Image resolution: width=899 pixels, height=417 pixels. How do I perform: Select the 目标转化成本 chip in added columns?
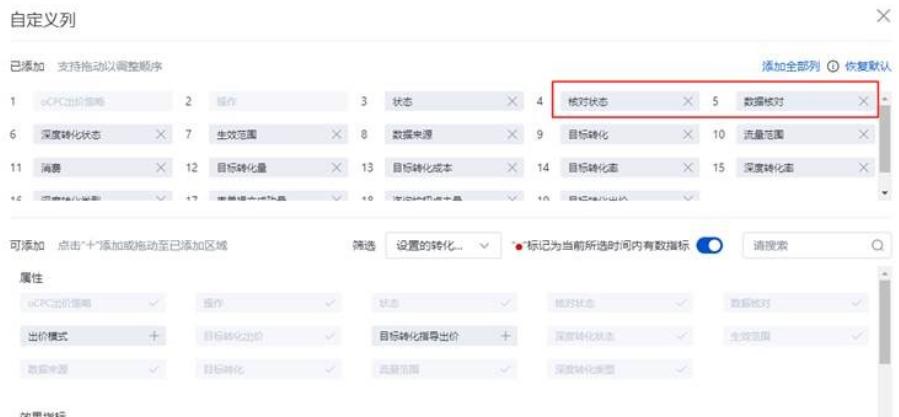coord(454,167)
